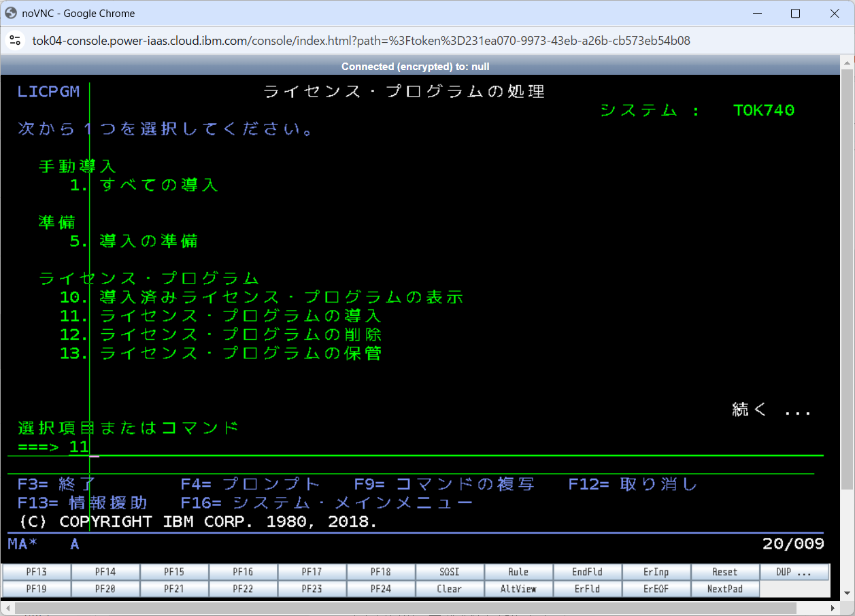Open the site information icon in address bar
Viewport: 855px width, 616px height.
click(15, 41)
